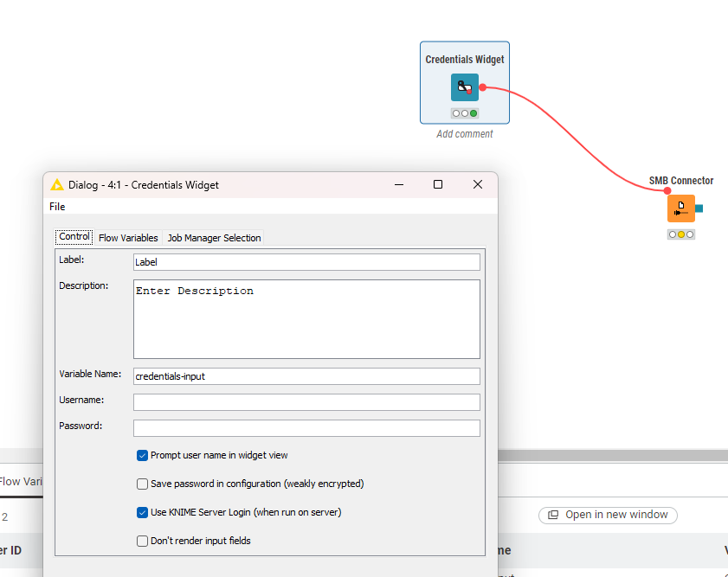The image size is (728, 577).
Task: Switch to the Control tab
Action: click(x=74, y=236)
